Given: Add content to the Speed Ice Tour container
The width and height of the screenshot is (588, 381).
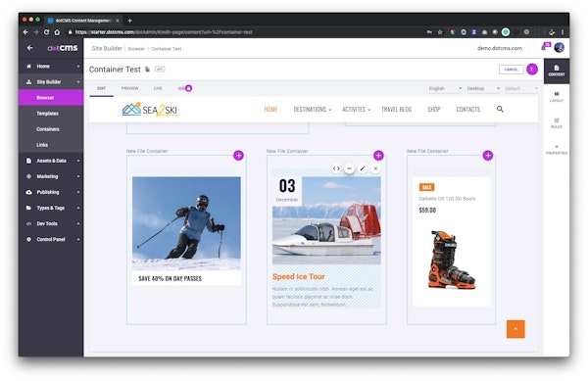Looking at the screenshot, I should pos(378,156).
